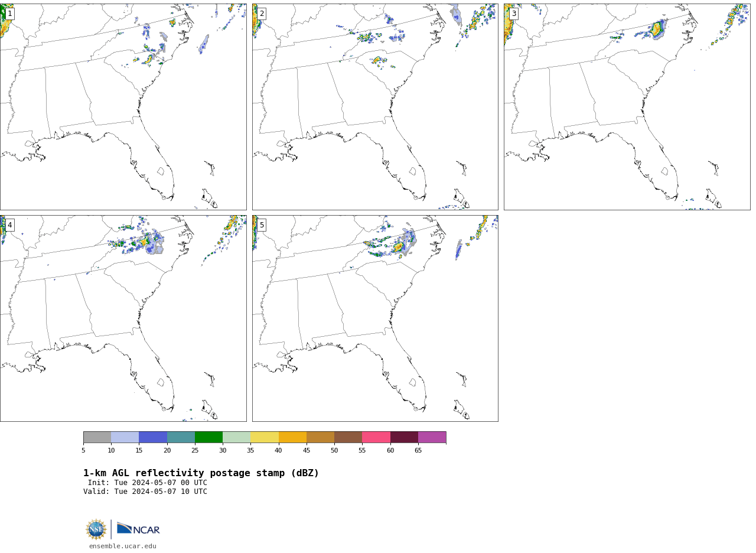
Task: Click the panel number 3 label
Action: (513, 14)
